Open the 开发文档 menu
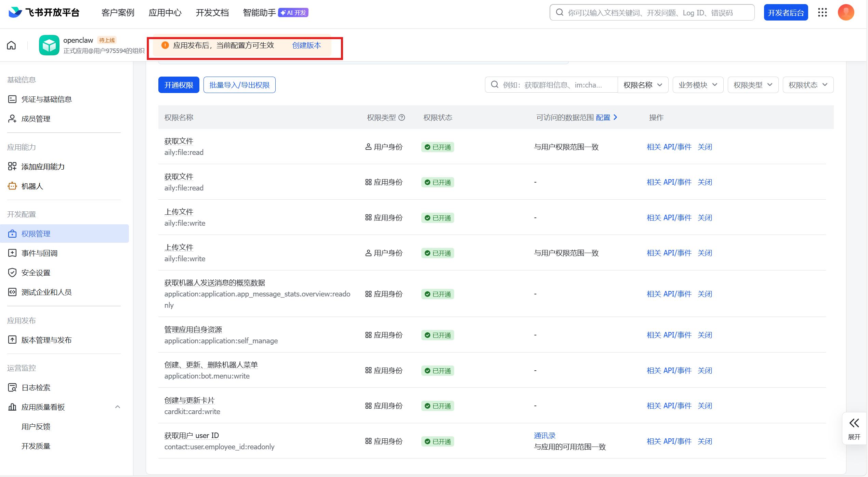Image resolution: width=868 pixels, height=477 pixels. pyautogui.click(x=212, y=13)
